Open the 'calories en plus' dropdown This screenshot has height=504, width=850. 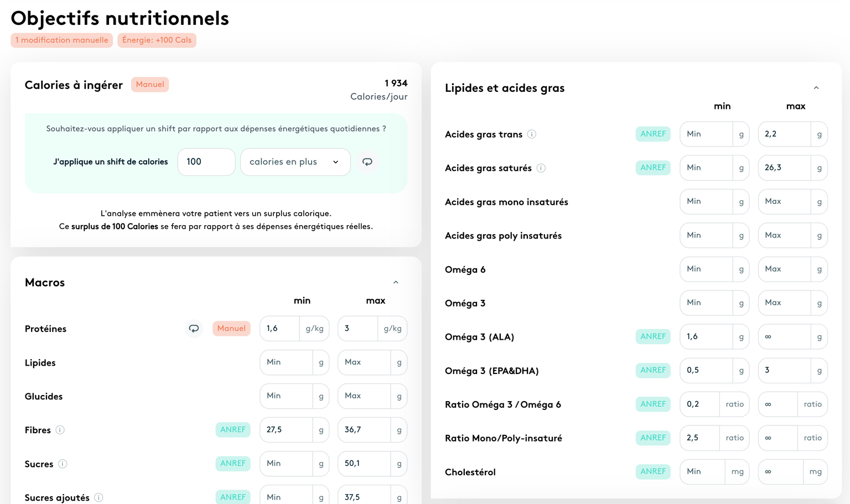tap(295, 162)
